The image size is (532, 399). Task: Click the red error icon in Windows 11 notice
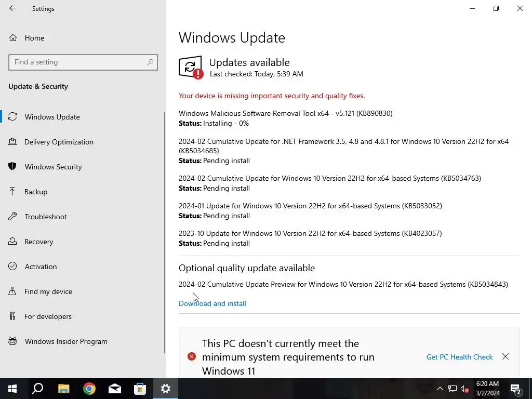[x=192, y=356]
